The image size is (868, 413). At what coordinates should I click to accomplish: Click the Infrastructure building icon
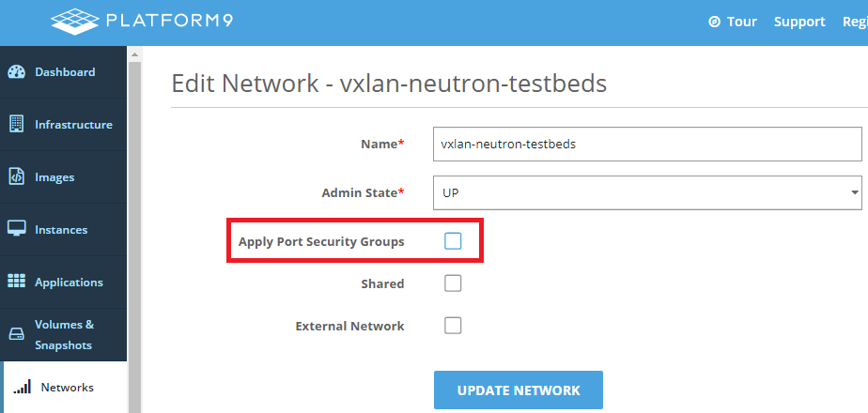point(16,124)
